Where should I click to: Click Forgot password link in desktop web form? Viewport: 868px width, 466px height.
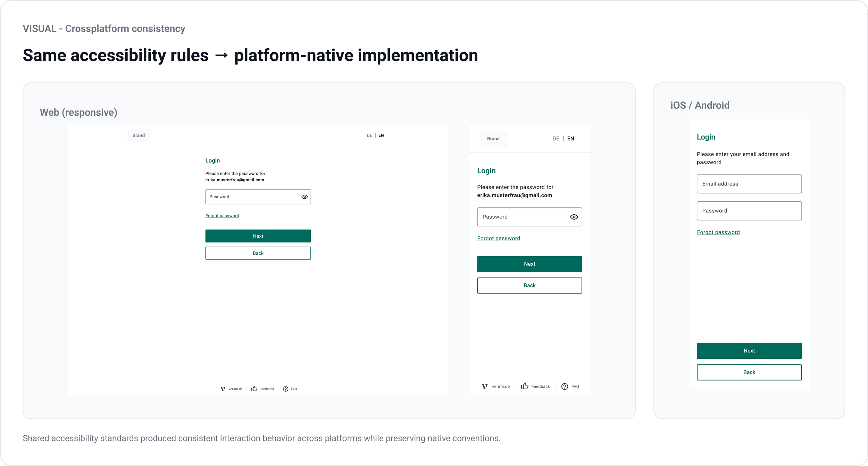click(222, 216)
